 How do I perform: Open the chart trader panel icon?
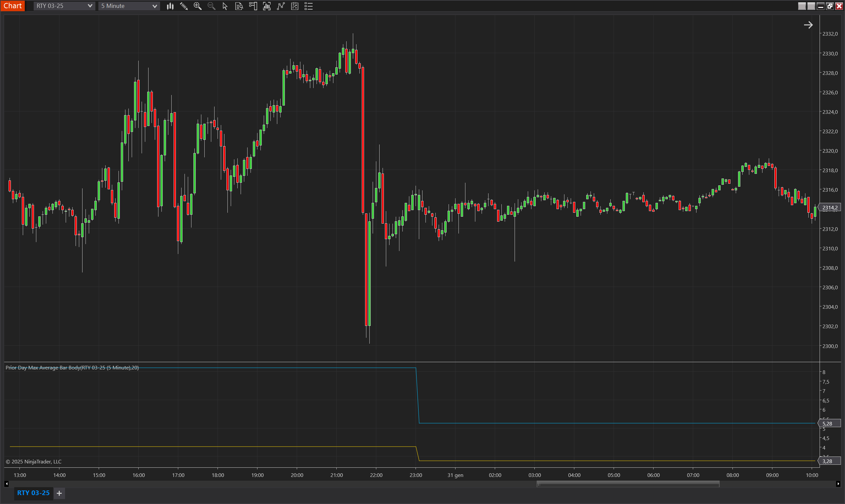point(253,6)
